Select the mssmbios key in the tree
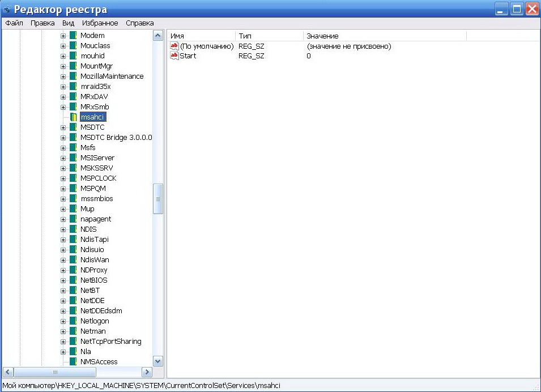This screenshot has width=541, height=392. (x=97, y=198)
